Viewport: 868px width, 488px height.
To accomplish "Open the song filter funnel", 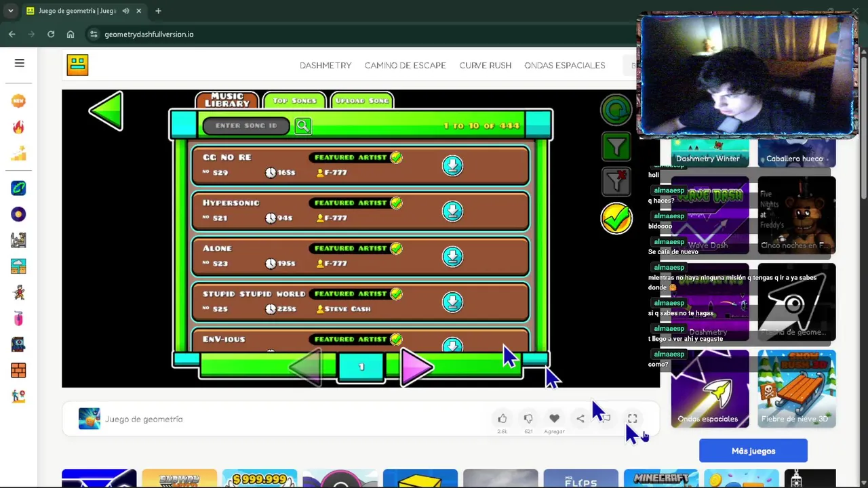I will [616, 147].
